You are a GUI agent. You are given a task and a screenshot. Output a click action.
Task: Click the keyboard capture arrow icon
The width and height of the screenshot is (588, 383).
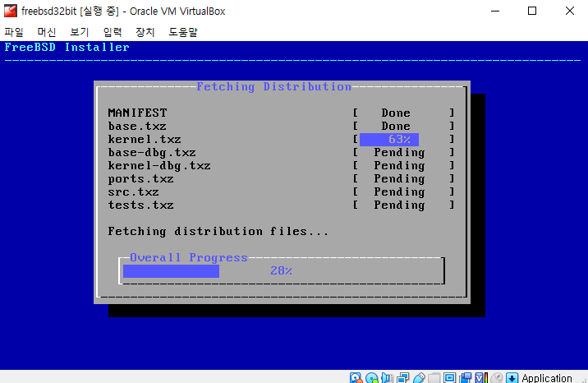(x=512, y=378)
